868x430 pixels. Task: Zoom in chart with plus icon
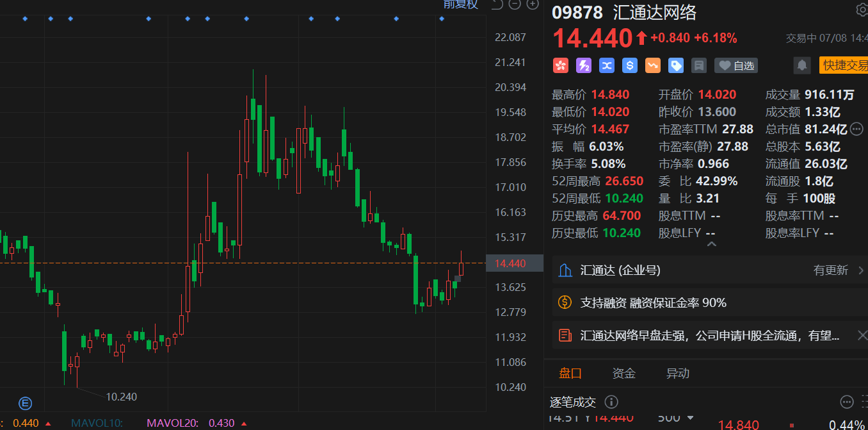(533, 4)
